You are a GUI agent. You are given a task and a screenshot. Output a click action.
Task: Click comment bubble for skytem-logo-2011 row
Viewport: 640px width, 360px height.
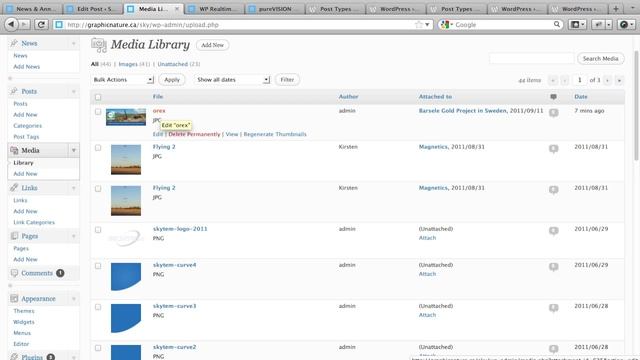pyautogui.click(x=553, y=231)
